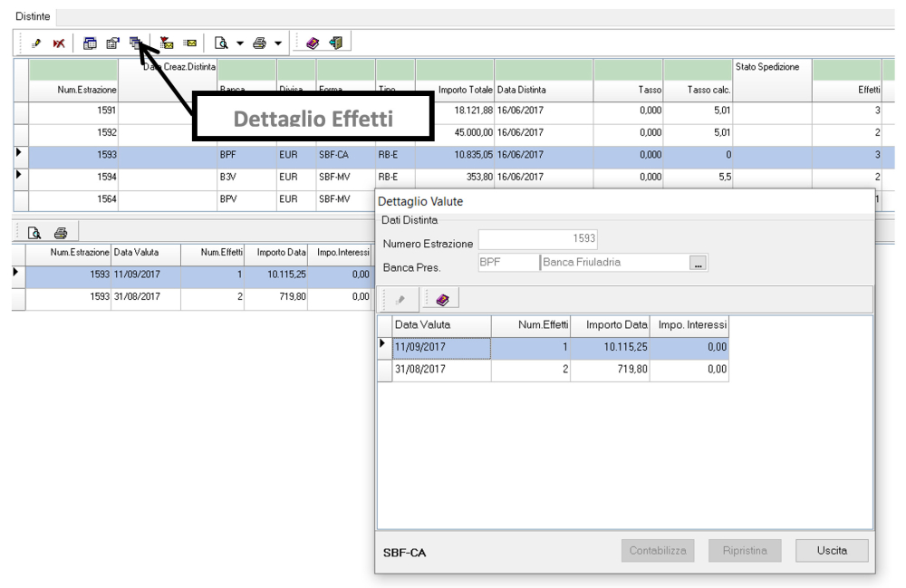Click the yellow envelope send icon

coord(191,43)
